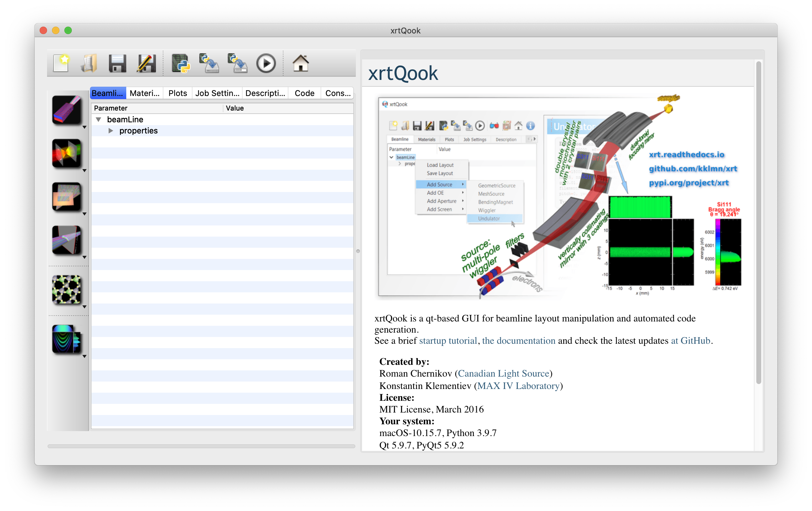Screen dimensions: 812x511
Task: Run the generated script with play button
Action: click(266, 63)
